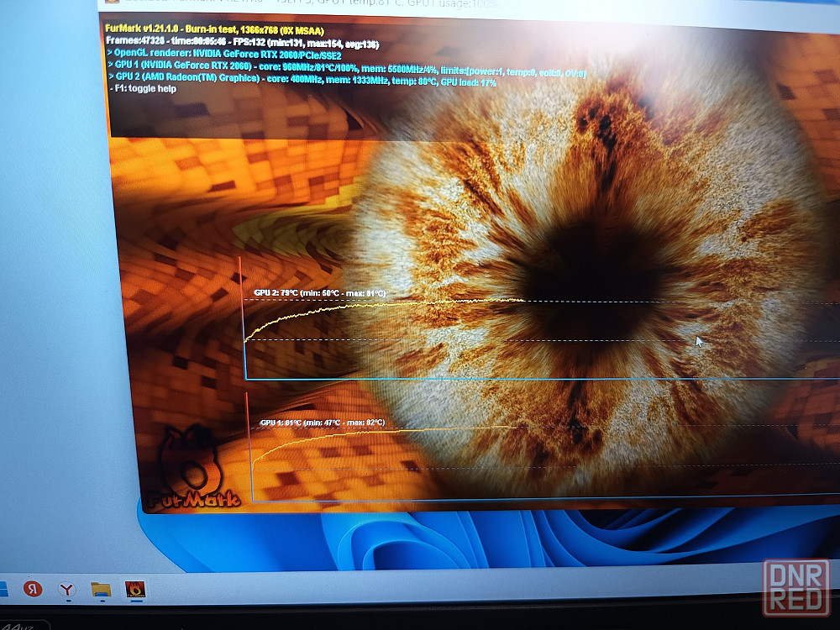
Task: Open the FurMark icon in the taskbar
Action: (135, 590)
